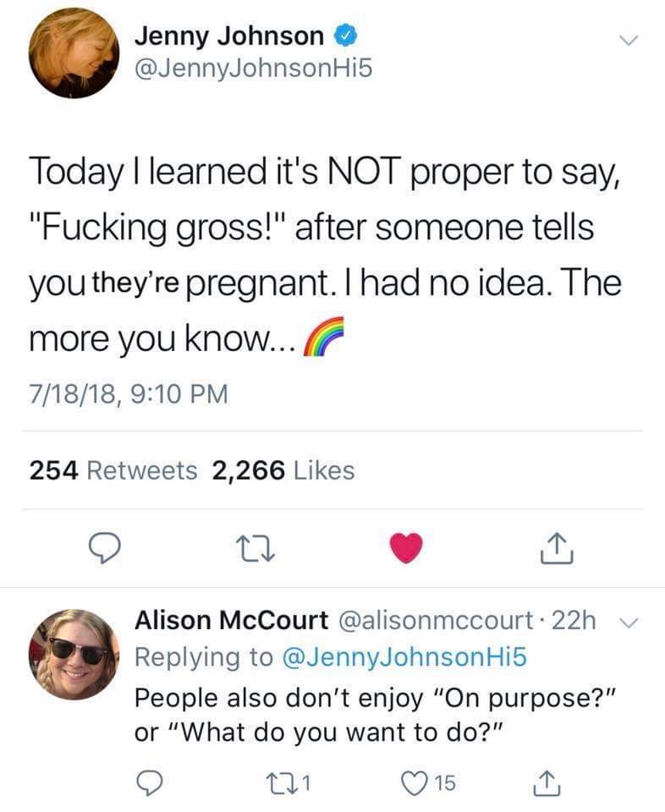Like Alison McCourt's reply
Image resolution: width=665 pixels, height=812 pixels.
coord(429,783)
